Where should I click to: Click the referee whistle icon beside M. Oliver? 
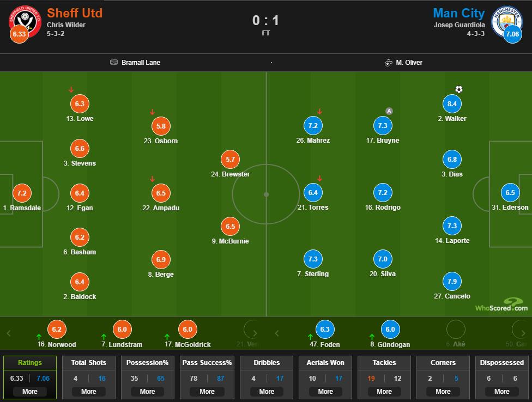tap(388, 63)
